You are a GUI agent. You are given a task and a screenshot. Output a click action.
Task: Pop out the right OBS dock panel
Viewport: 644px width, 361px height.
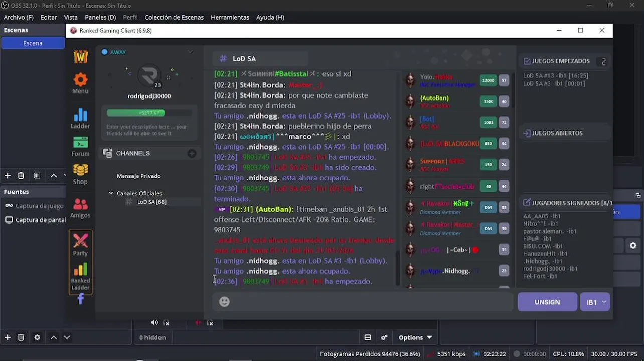pyautogui.click(x=638, y=195)
